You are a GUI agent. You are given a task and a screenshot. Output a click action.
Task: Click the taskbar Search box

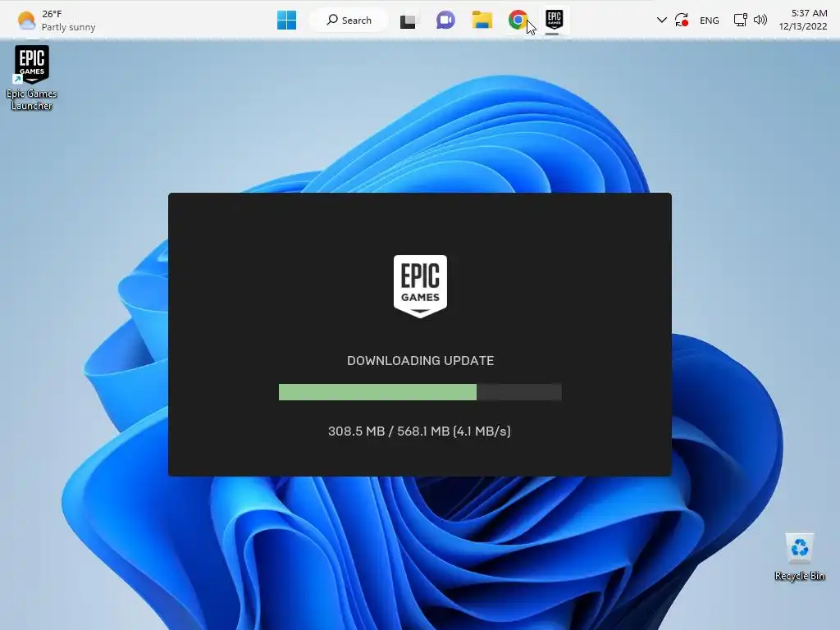click(349, 21)
